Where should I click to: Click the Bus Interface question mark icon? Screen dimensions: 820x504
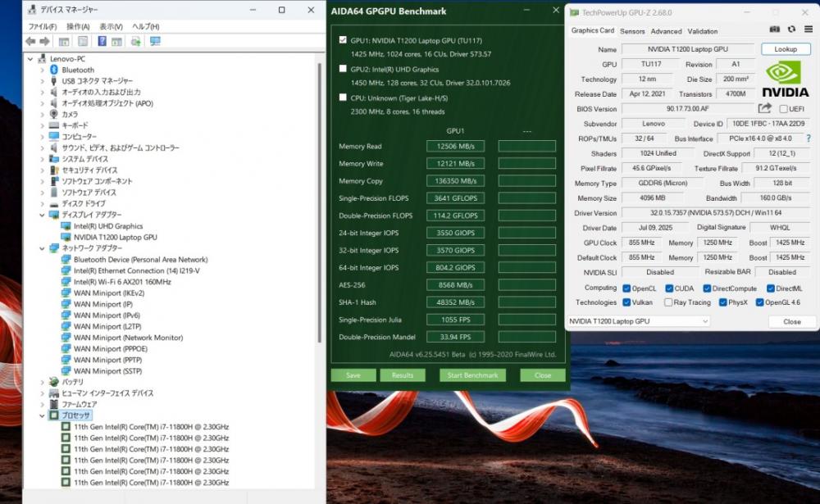809,138
